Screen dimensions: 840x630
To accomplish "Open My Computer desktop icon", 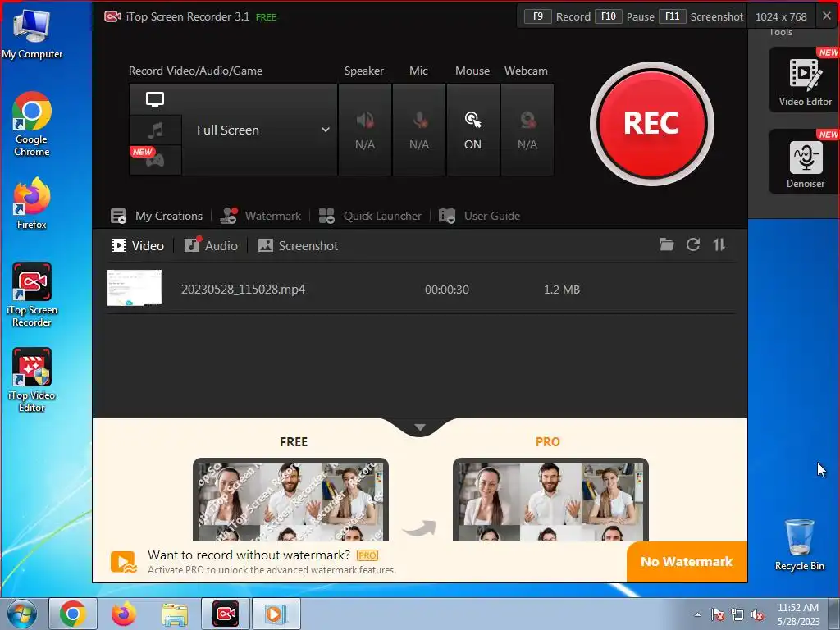I will pos(32,34).
